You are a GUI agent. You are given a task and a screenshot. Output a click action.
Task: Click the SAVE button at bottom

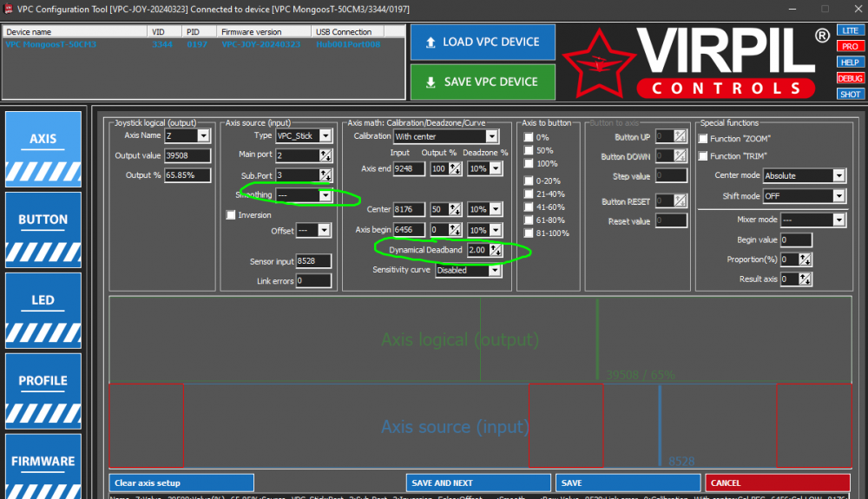point(628,483)
